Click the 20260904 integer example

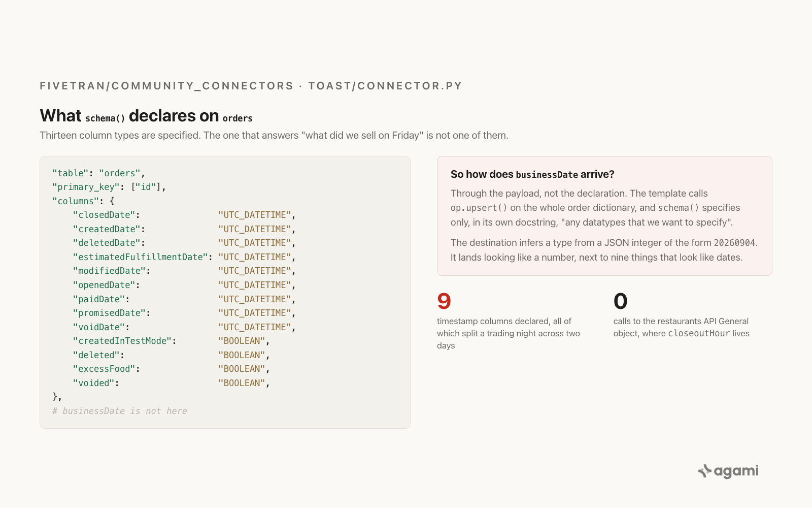(x=734, y=243)
